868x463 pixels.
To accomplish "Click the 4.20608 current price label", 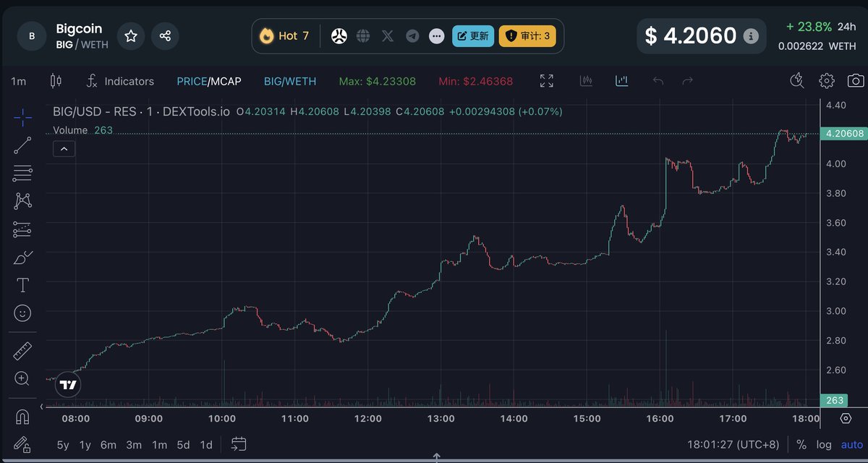I will [x=844, y=133].
